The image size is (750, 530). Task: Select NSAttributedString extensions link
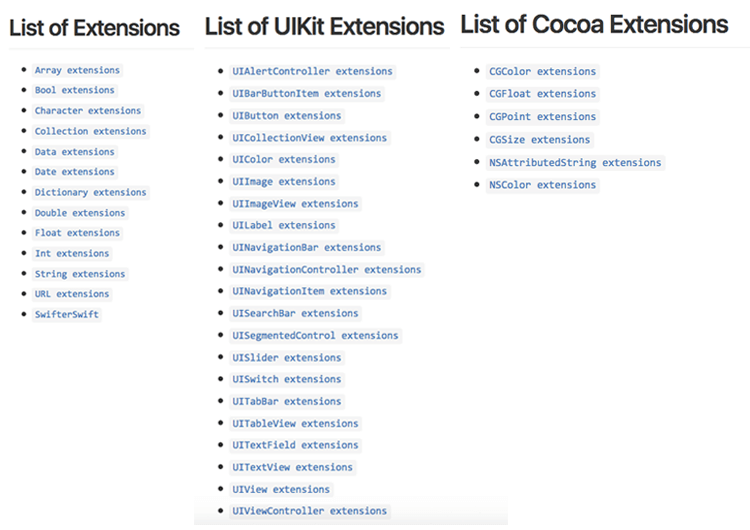coord(575,163)
